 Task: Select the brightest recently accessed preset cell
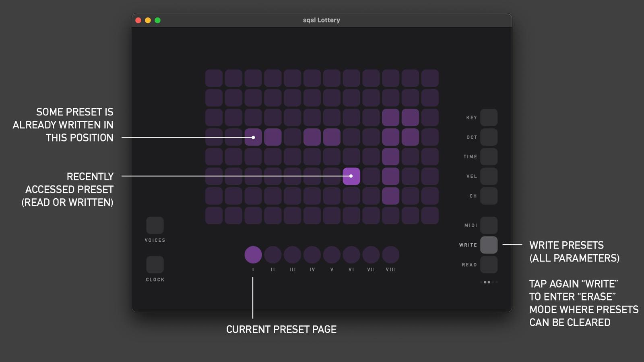pyautogui.click(x=351, y=176)
